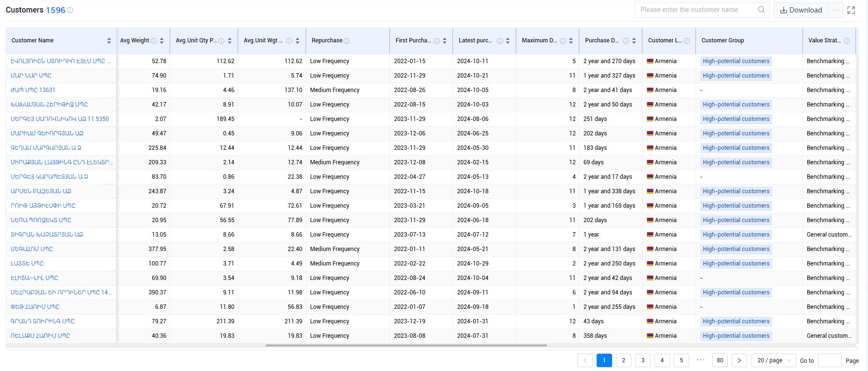Open customer ՄԱՐ ՆԱՐ ՍՊԸ link
868x371 pixels.
(x=31, y=76)
